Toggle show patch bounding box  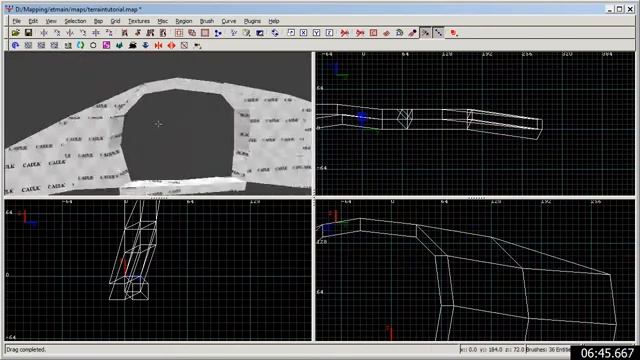coord(373,33)
